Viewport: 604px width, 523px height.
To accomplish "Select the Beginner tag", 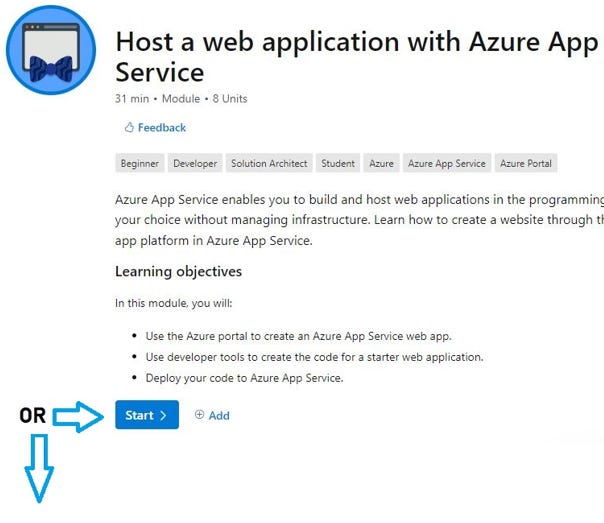I will [x=140, y=163].
